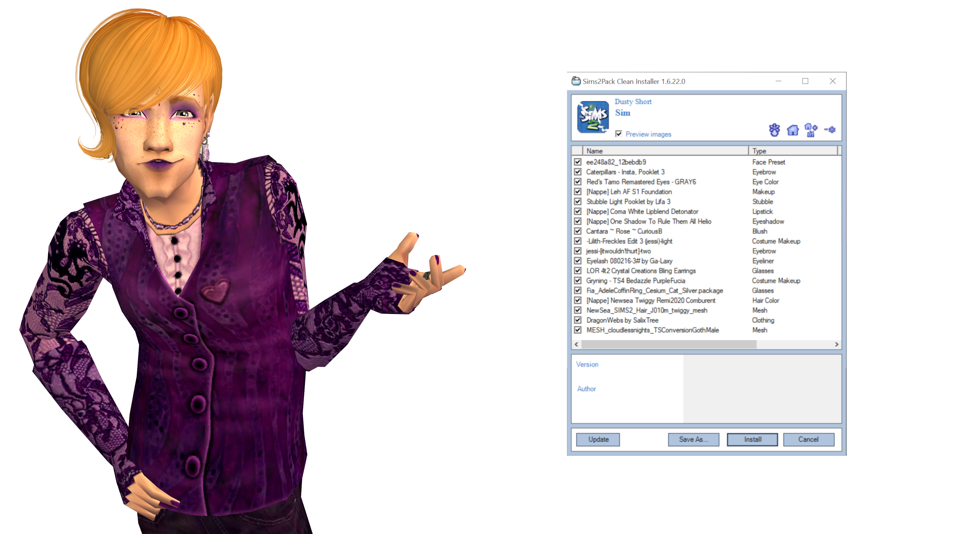Sort the list by the Name column header

665,151
